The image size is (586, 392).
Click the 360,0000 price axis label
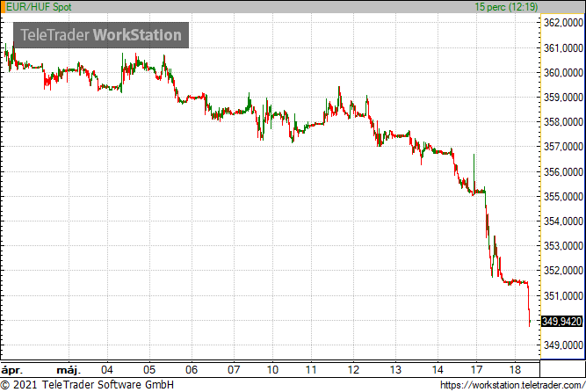point(563,73)
